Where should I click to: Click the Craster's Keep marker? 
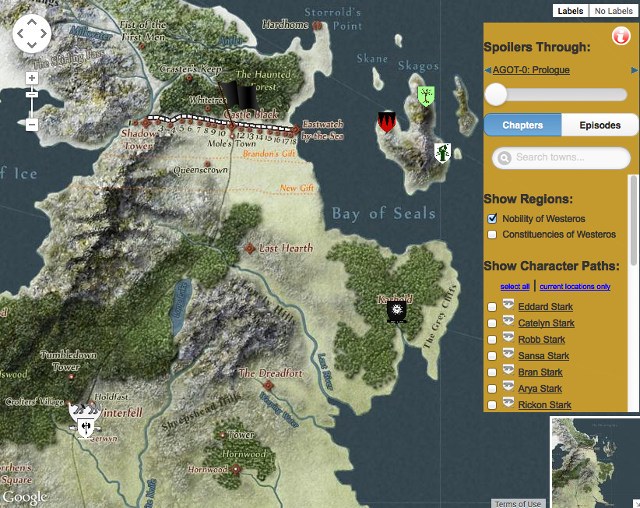tap(189, 78)
